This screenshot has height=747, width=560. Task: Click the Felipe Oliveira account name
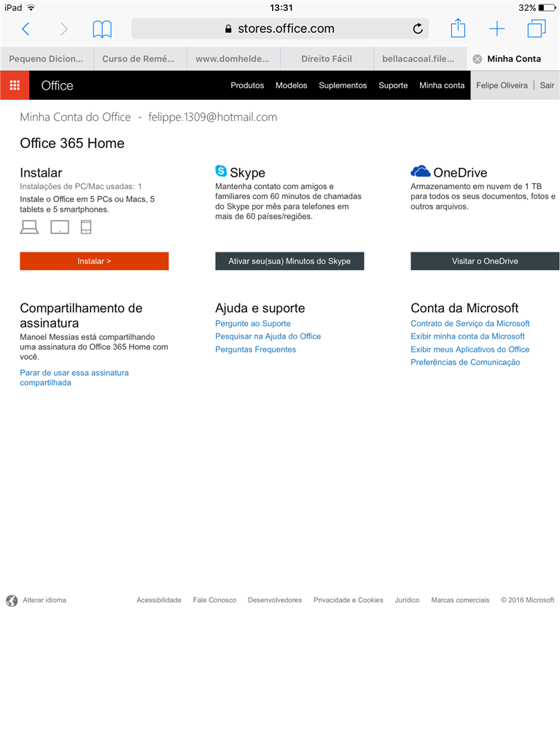point(502,85)
